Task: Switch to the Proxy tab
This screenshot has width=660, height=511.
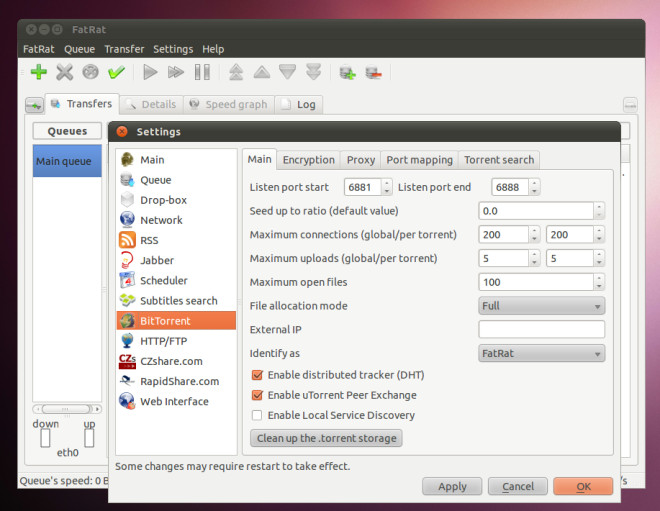Action: 361,160
